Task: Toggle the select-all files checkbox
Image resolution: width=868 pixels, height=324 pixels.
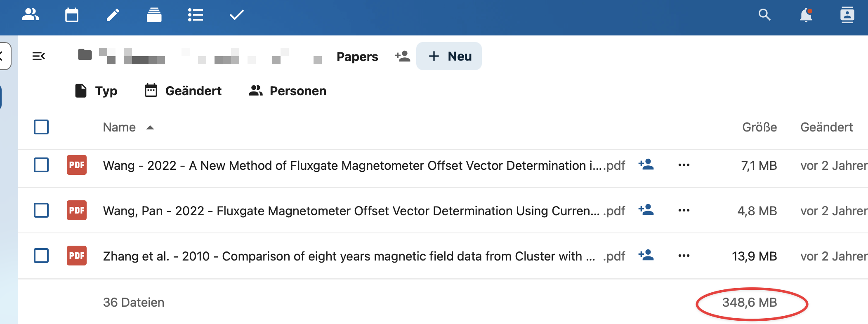Action: 41,127
